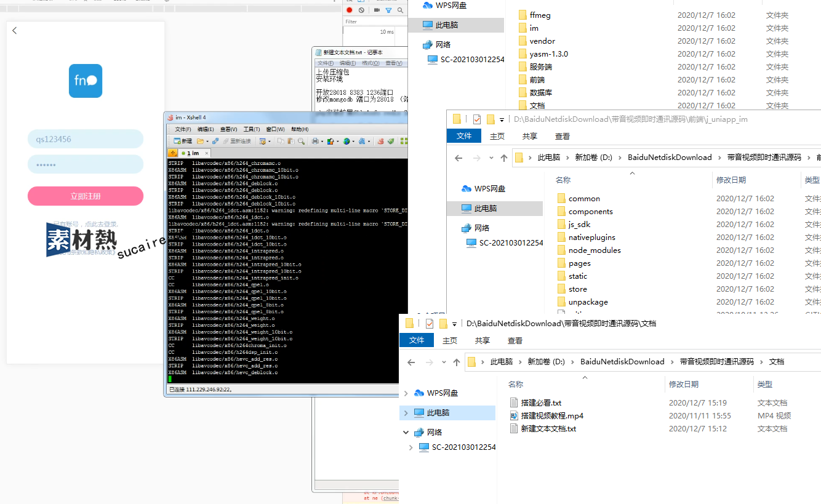Open quick access toolbar dropdown in 文档 title bar

click(x=455, y=324)
